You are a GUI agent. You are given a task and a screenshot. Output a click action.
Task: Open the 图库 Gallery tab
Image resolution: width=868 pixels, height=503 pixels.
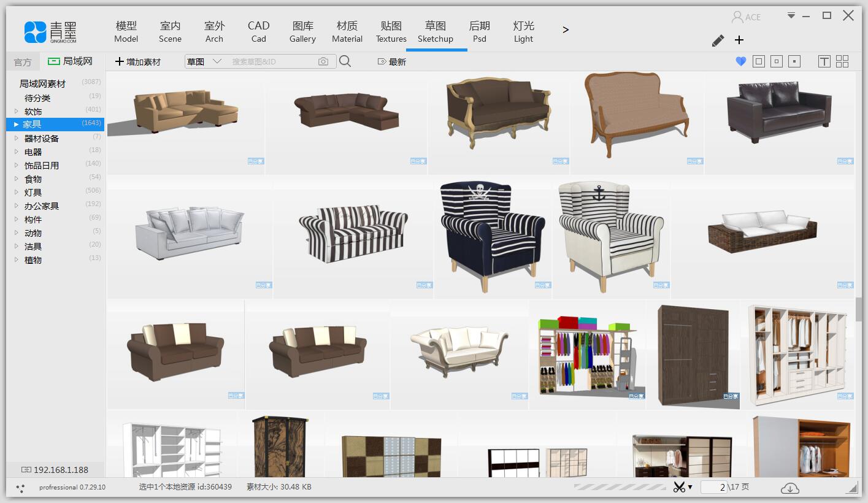tap(303, 32)
